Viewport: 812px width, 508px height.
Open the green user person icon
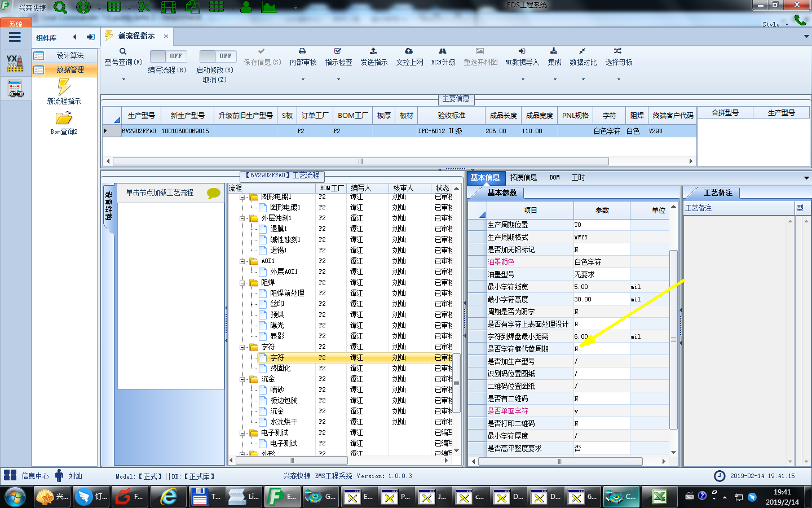click(x=246, y=7)
